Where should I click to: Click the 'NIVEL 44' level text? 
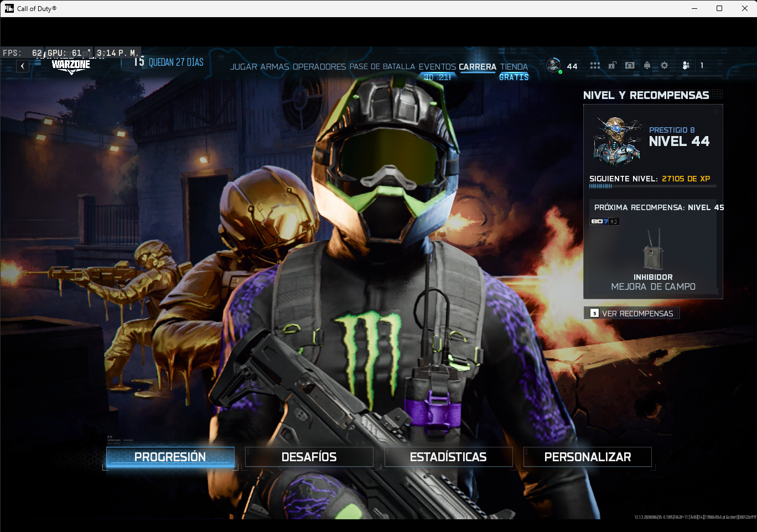pos(679,142)
